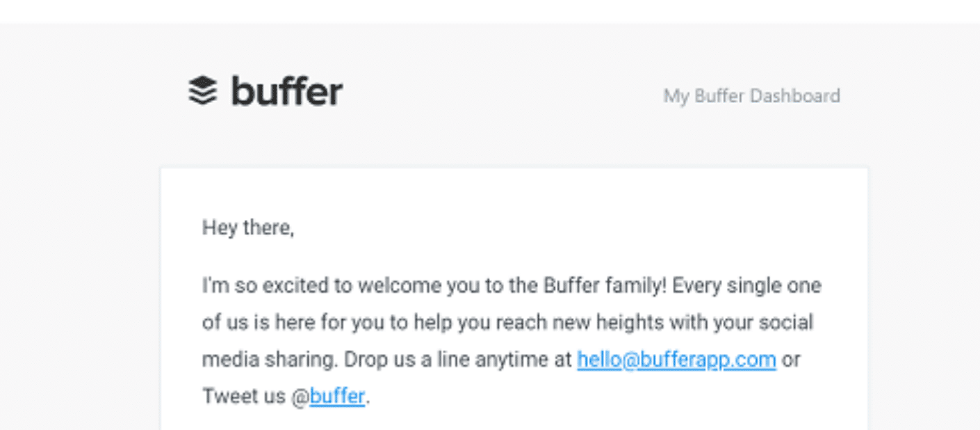Click the hello@bufferapp.com email link
The height and width of the screenshot is (430, 980).
(676, 360)
